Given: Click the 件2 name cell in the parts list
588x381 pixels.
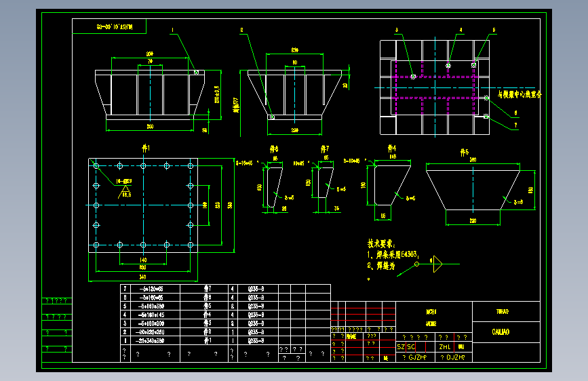Looking at the screenshot, I should point(204,332).
